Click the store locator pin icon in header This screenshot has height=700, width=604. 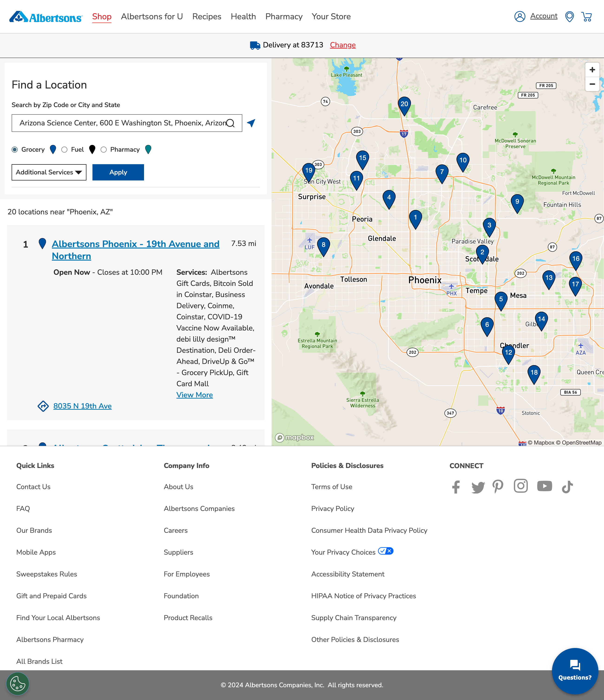coord(570,16)
